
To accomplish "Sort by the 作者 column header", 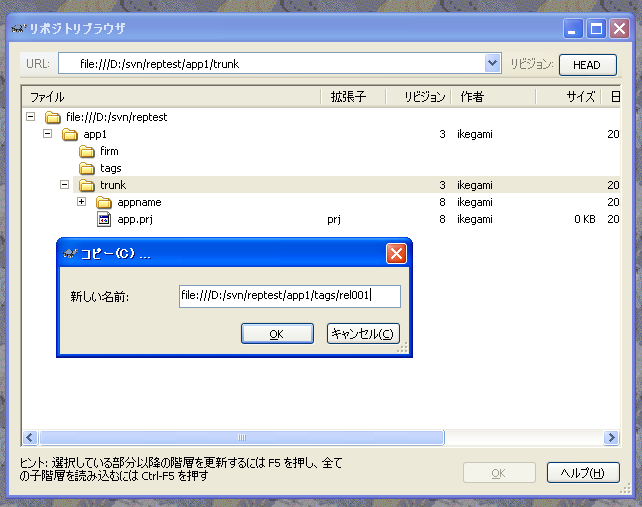I will click(493, 97).
